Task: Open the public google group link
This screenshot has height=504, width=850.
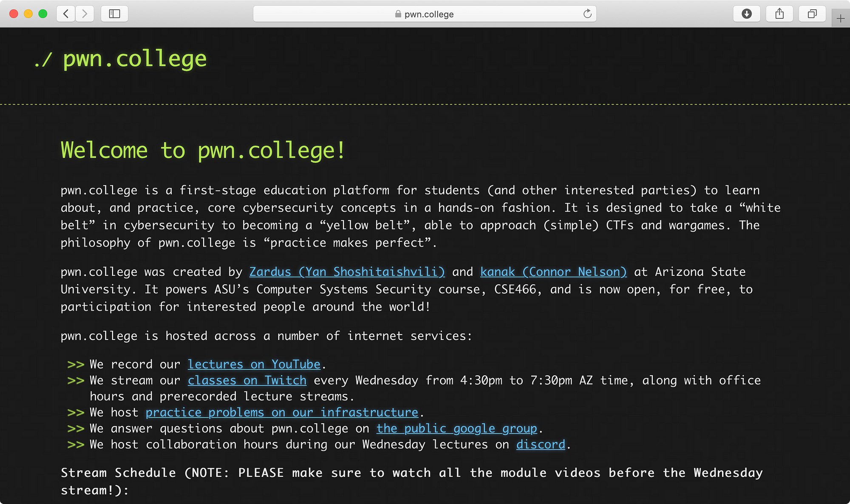Action: pyautogui.click(x=457, y=428)
